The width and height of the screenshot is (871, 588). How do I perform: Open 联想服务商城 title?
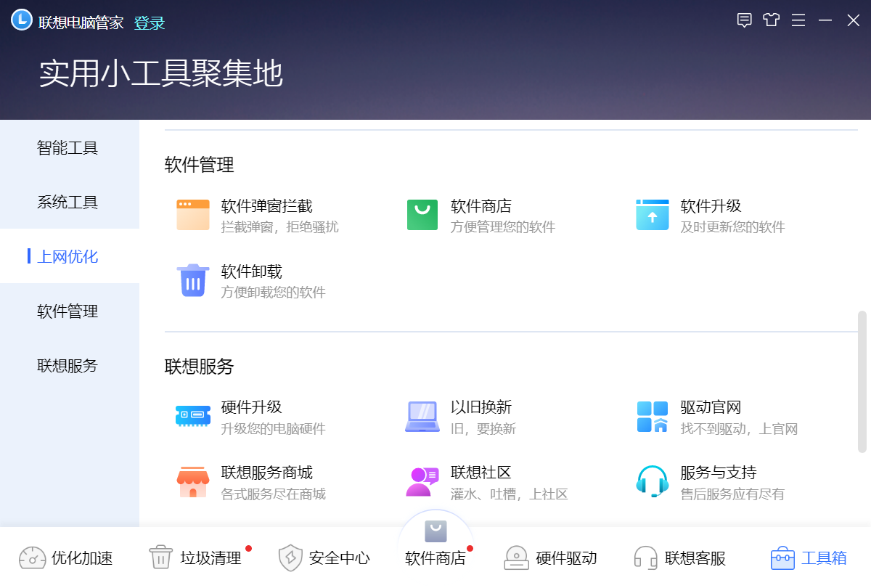267,473
